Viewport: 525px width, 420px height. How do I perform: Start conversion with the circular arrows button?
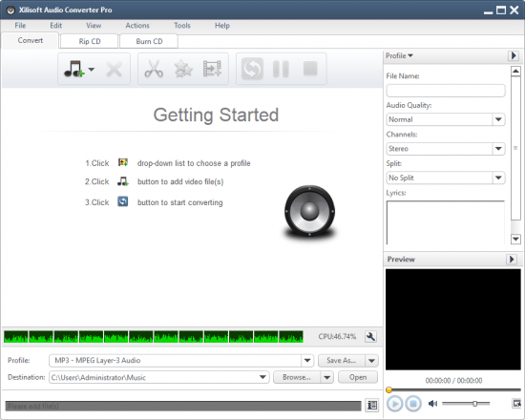tap(252, 69)
